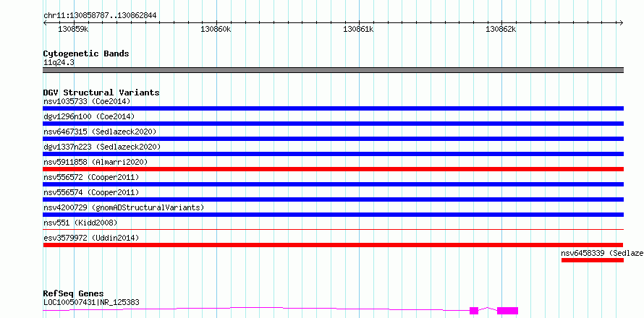Click the nsv551 (Kidd2008) label

coord(80,223)
